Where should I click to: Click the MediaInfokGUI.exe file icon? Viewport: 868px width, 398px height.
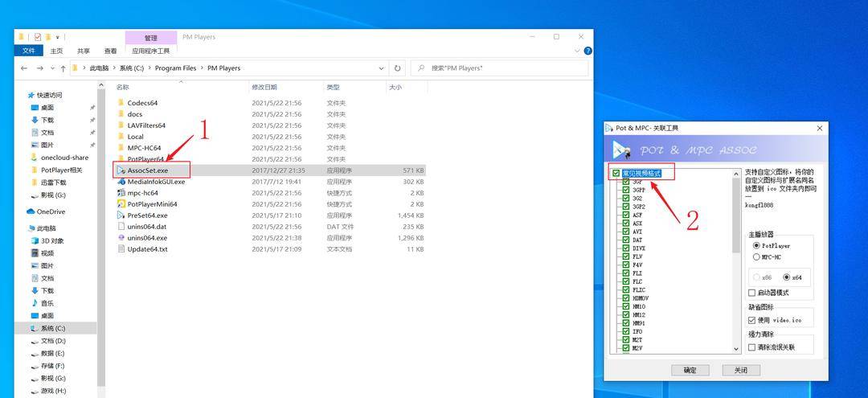[121, 182]
